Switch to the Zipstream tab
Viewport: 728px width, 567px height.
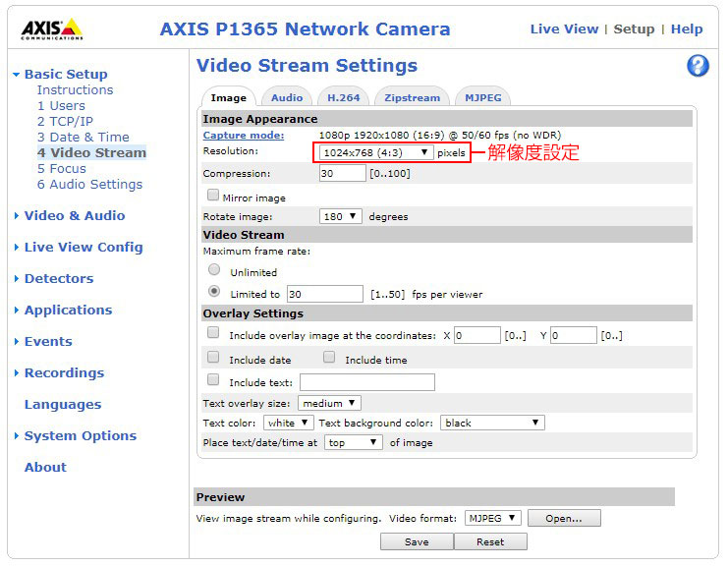pyautogui.click(x=412, y=97)
